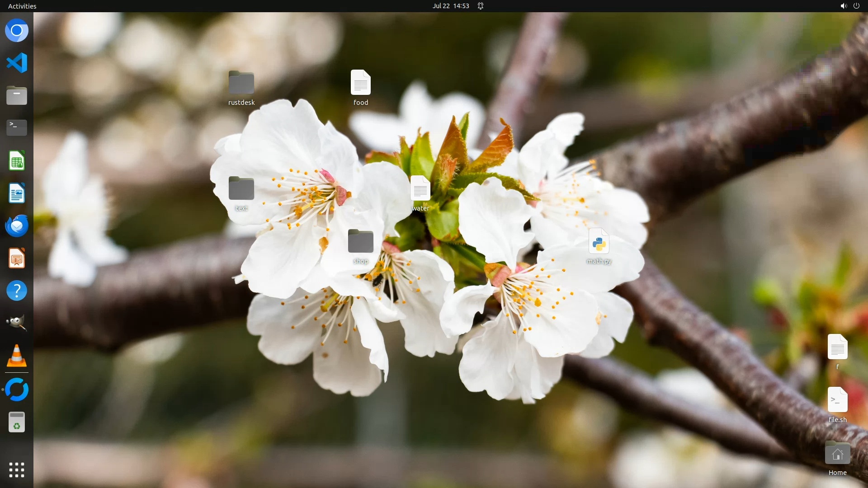
Task: Open LibreOffice Calc from dock
Action: point(17,161)
